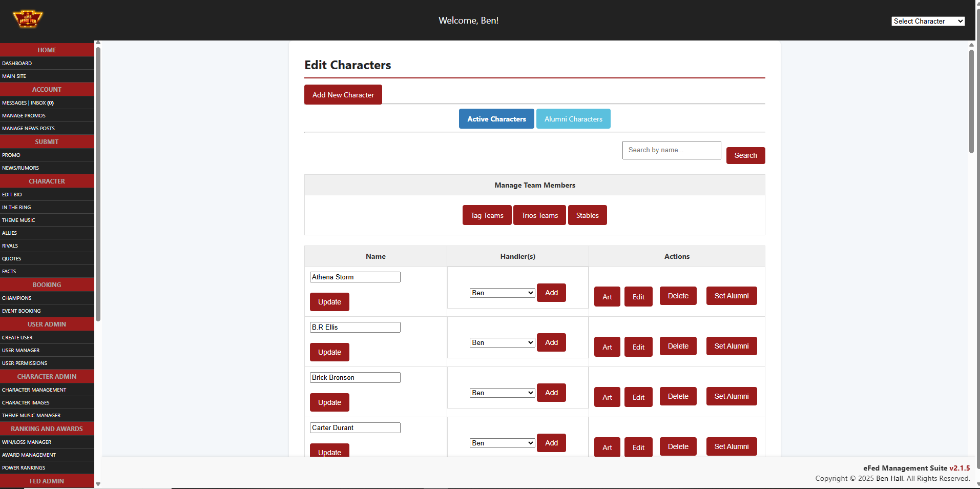Select the Active Characters tab
This screenshot has height=489, width=980.
[x=496, y=119]
